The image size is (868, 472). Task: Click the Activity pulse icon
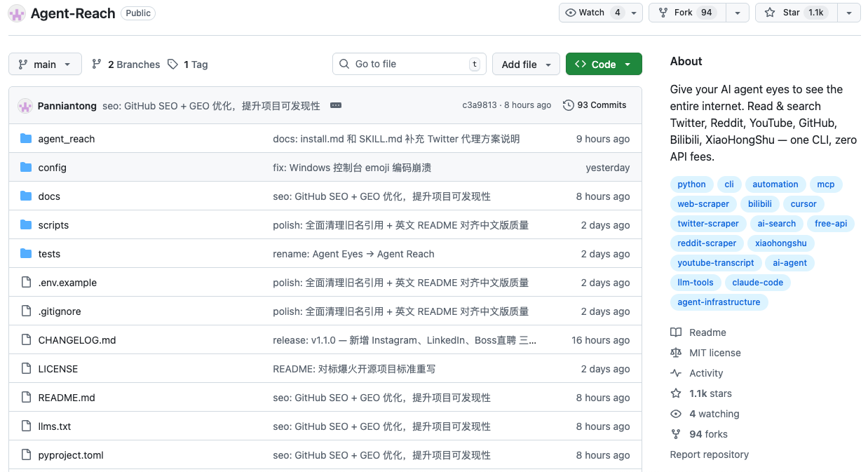click(676, 373)
